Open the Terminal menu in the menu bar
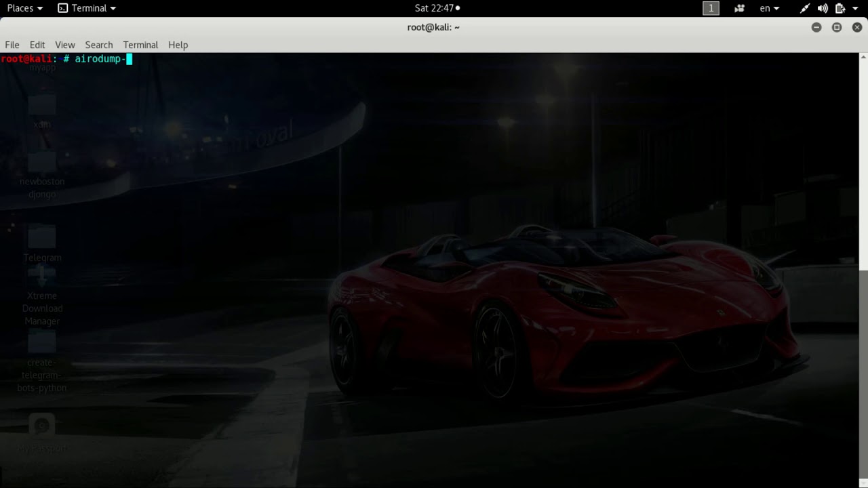 pos(140,45)
